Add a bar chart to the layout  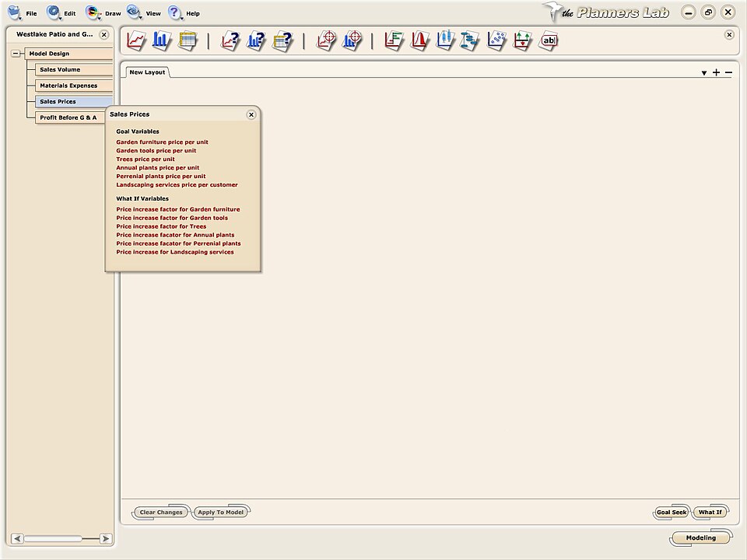[162, 40]
